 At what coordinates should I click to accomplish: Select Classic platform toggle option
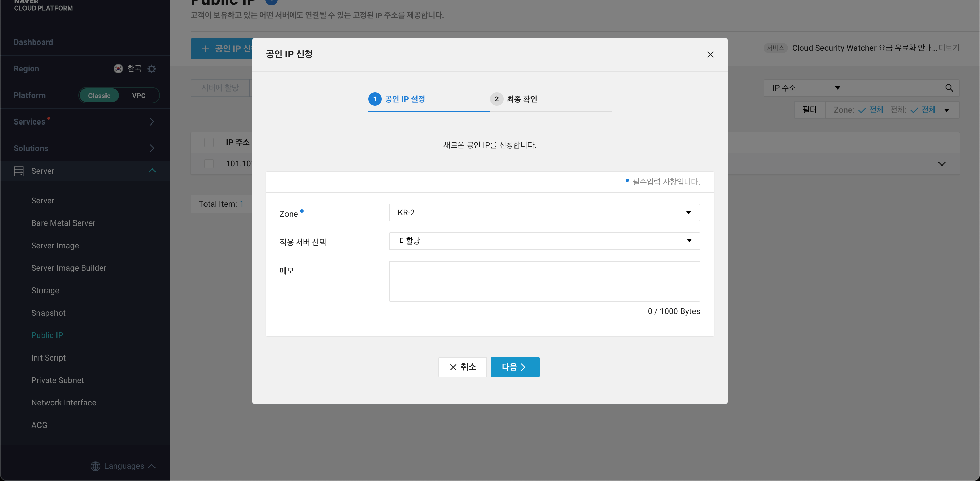[99, 96]
